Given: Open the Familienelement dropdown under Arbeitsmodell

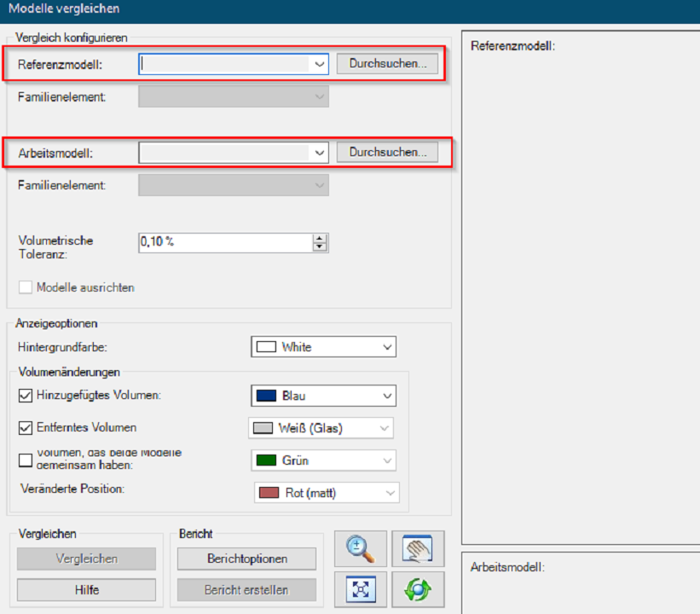Looking at the screenshot, I should click(234, 185).
